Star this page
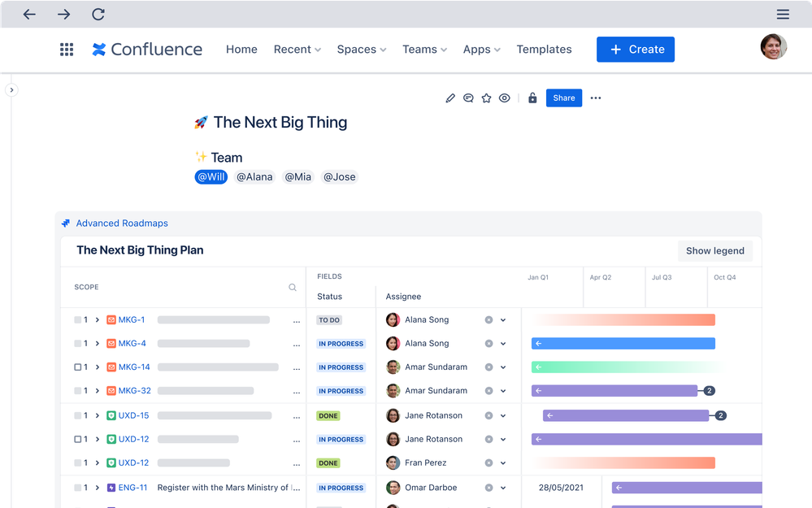812x508 pixels. tap(486, 98)
